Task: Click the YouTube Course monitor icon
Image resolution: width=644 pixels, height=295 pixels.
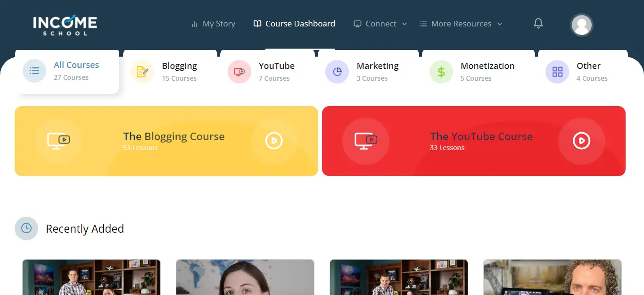Action: coord(366,141)
